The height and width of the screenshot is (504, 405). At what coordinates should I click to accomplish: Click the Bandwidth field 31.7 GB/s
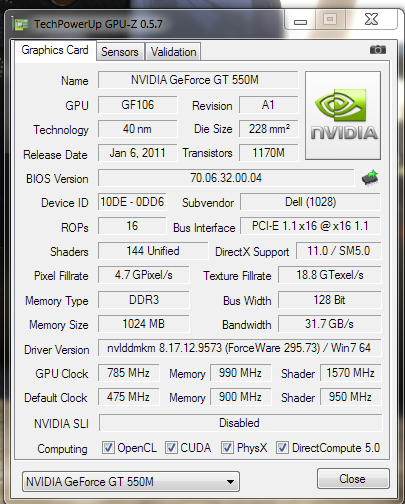pyautogui.click(x=330, y=324)
